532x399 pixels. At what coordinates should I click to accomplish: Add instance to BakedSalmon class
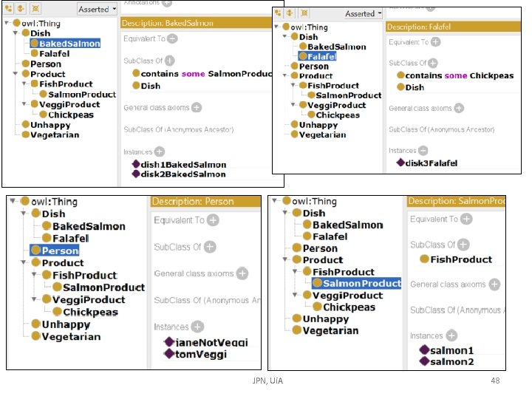point(160,151)
